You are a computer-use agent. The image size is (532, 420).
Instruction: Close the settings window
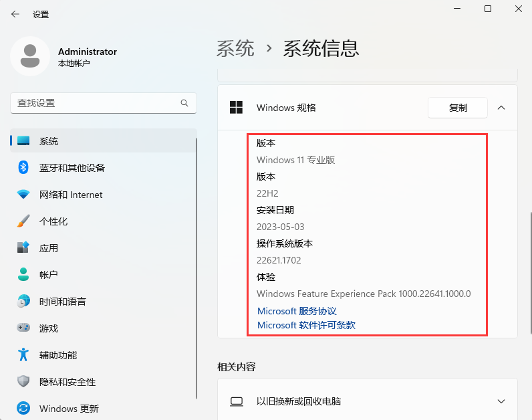tap(519, 9)
